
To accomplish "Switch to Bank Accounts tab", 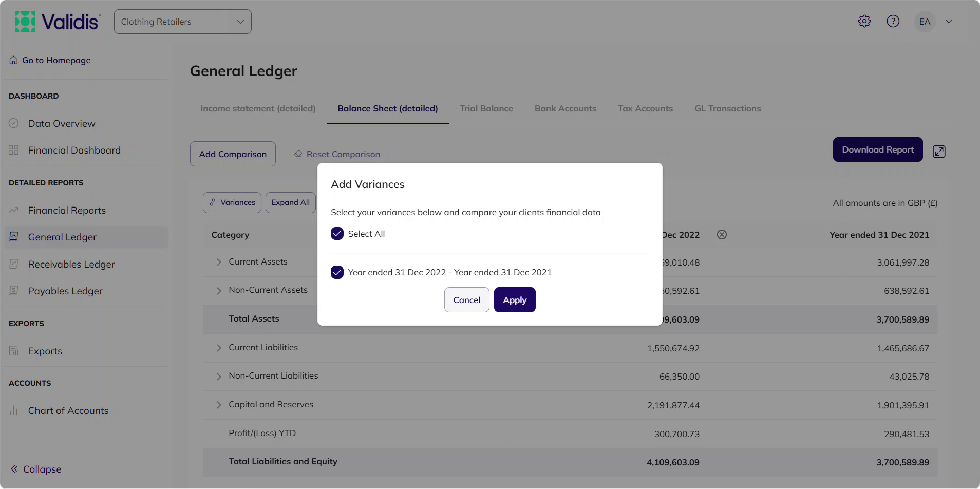I will pyautogui.click(x=566, y=108).
